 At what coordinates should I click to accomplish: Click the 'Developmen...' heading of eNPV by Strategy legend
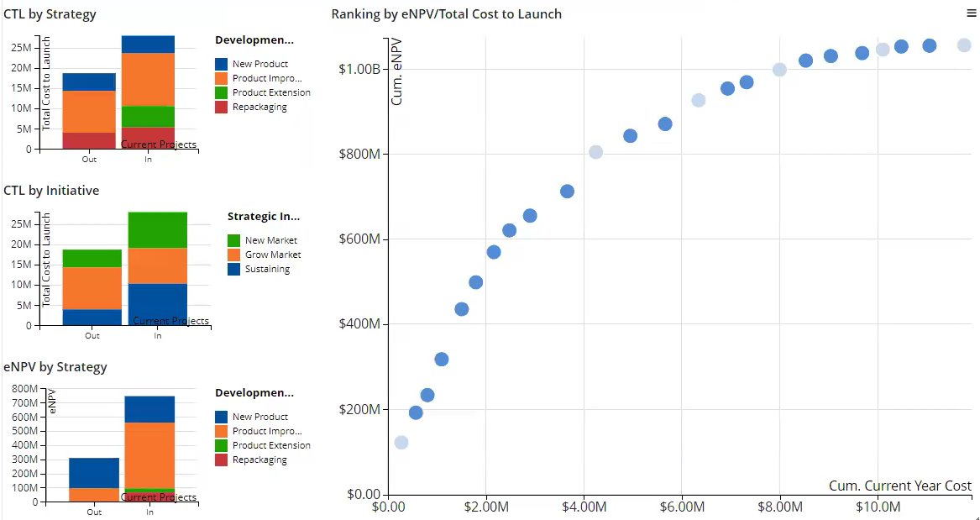coord(254,393)
